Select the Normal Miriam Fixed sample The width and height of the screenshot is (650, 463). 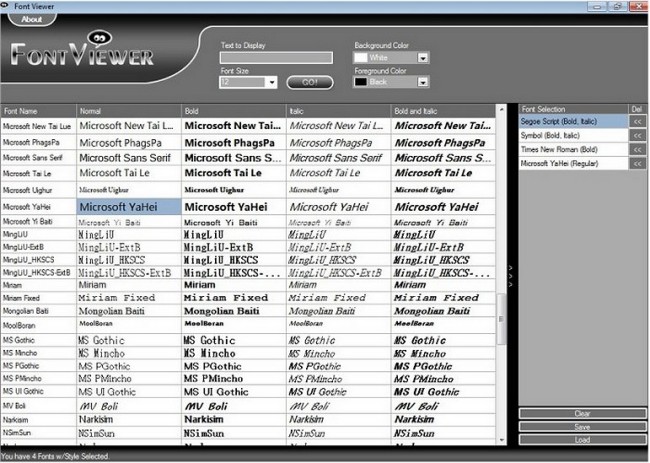[x=129, y=298]
